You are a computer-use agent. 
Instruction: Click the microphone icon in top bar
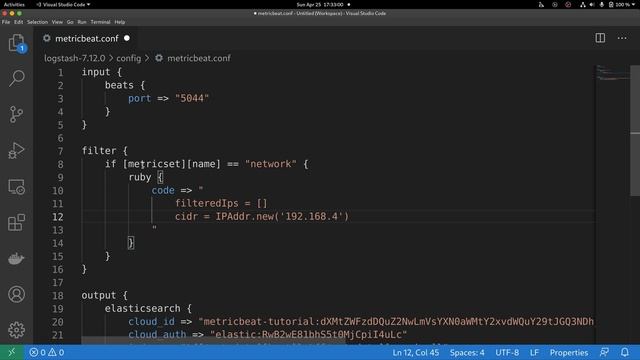tap(601, 4)
